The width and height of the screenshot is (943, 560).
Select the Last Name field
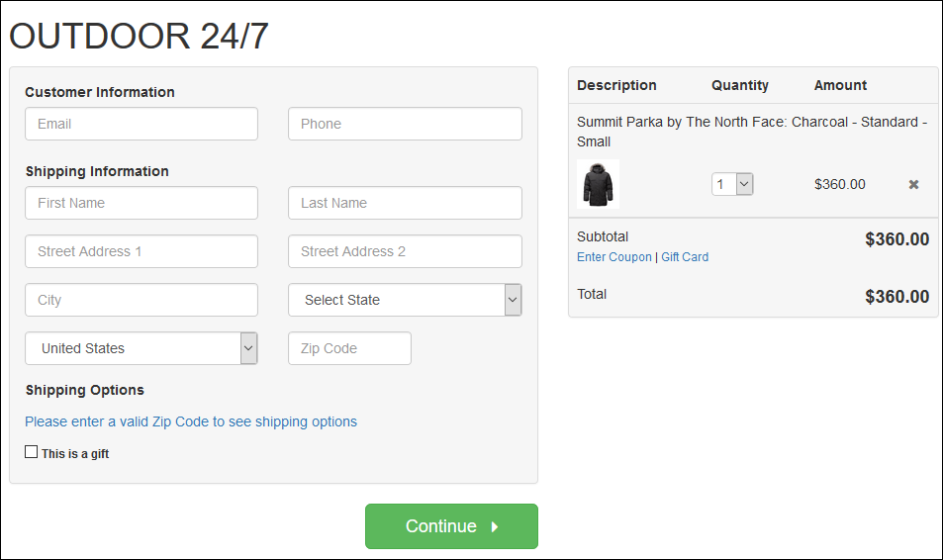click(x=405, y=203)
